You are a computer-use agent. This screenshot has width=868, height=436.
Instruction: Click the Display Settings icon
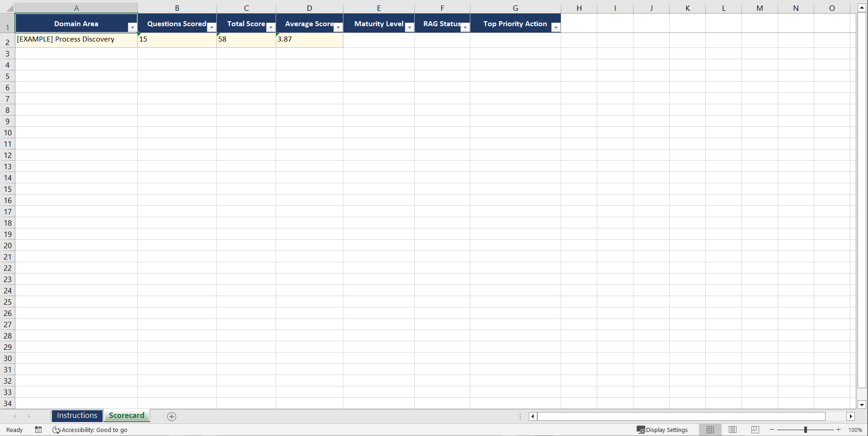click(641, 430)
